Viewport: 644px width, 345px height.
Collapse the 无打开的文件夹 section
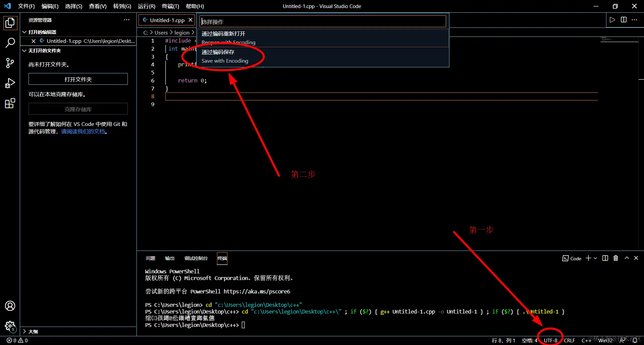79,51
